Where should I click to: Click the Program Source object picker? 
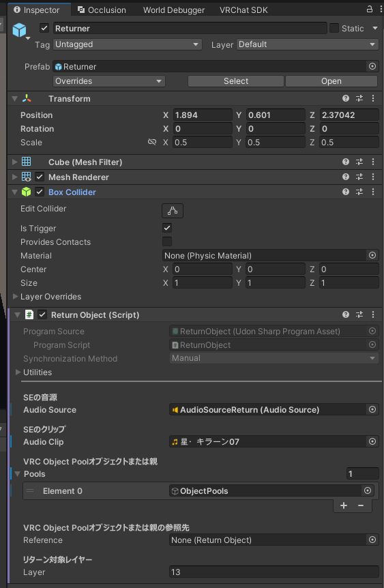tap(372, 331)
